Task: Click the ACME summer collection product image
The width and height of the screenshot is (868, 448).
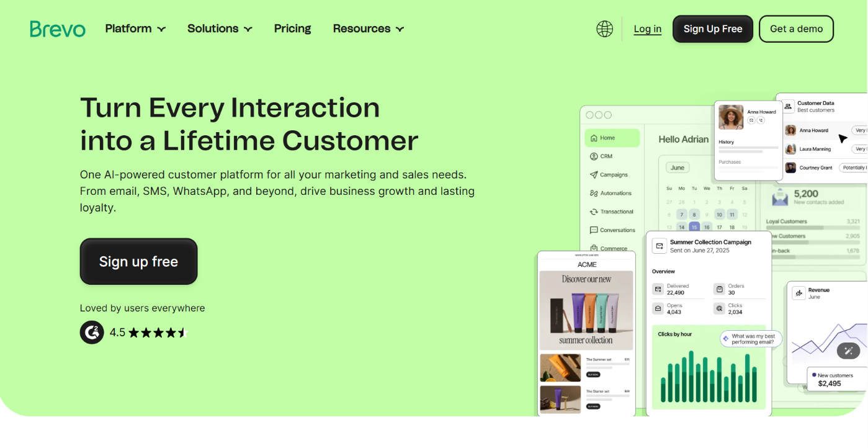Action: pyautogui.click(x=586, y=310)
